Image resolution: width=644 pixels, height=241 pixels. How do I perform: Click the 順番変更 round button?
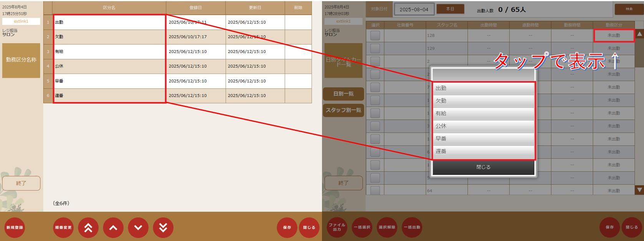click(x=63, y=228)
